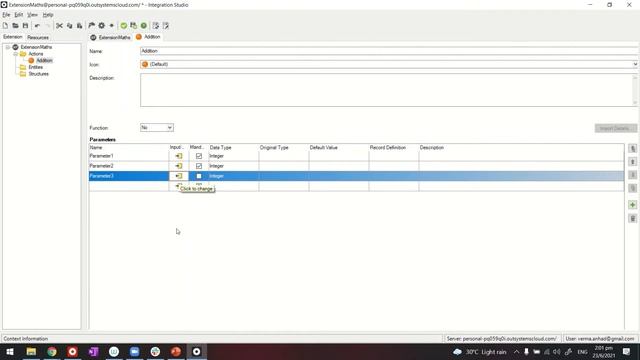The height and width of the screenshot is (360, 640).
Task: Click the green question mark toolbar icon
Action: pyautogui.click(x=144, y=25)
